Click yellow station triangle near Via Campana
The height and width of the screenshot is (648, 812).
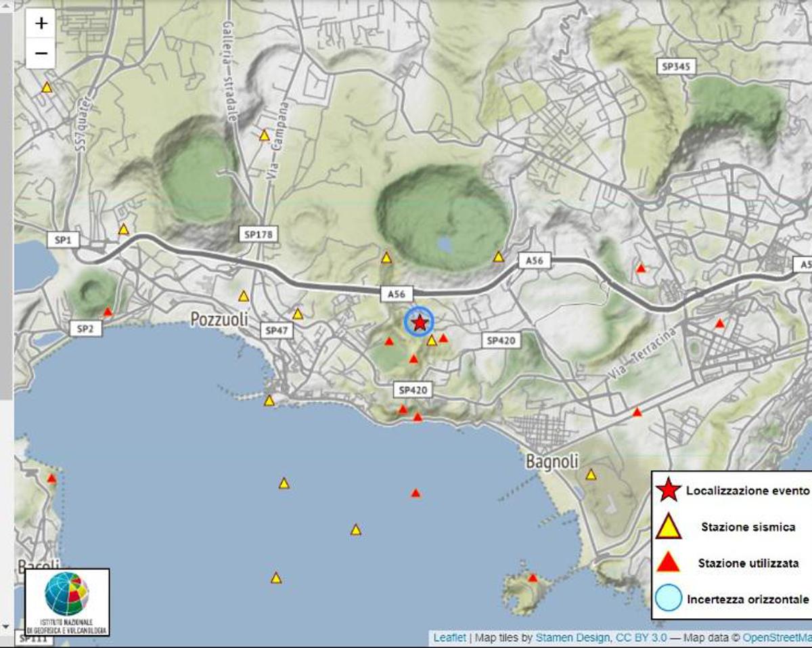click(x=264, y=135)
